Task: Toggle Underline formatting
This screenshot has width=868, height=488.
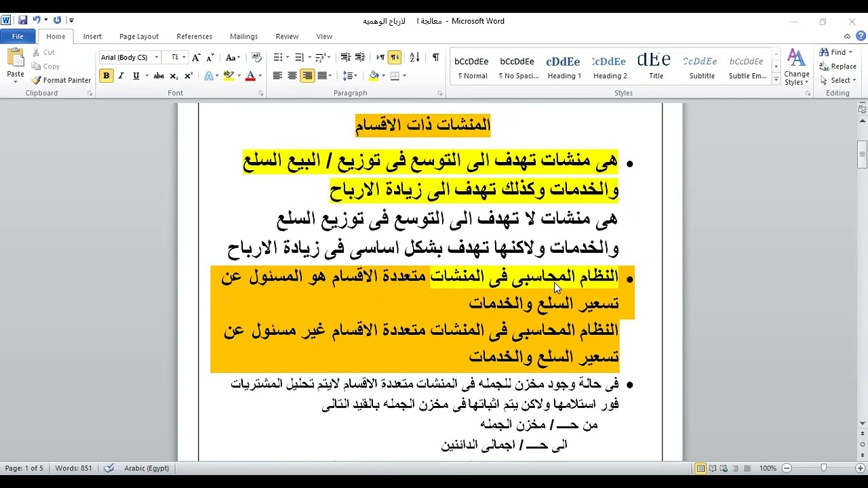Action: point(136,76)
